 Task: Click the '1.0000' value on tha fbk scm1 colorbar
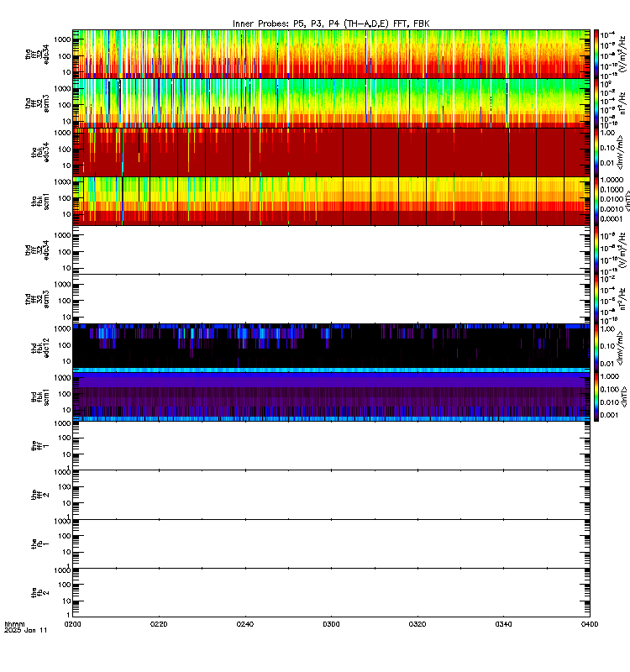point(612,180)
